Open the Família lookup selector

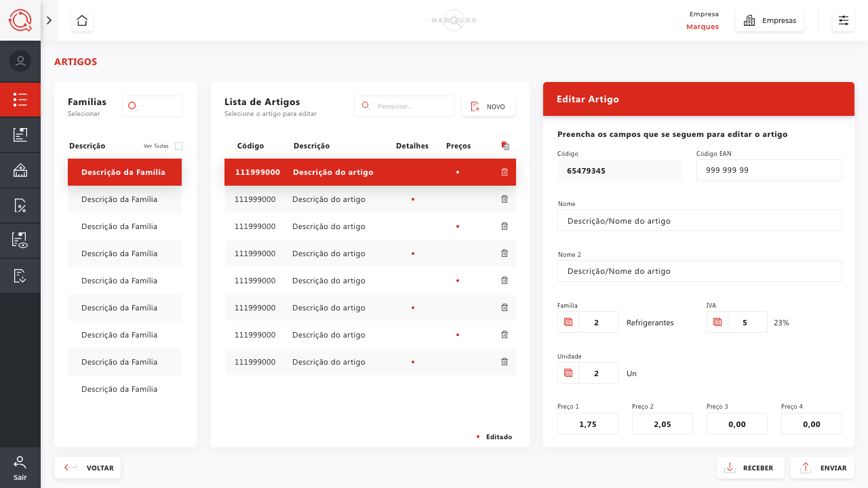pos(568,322)
